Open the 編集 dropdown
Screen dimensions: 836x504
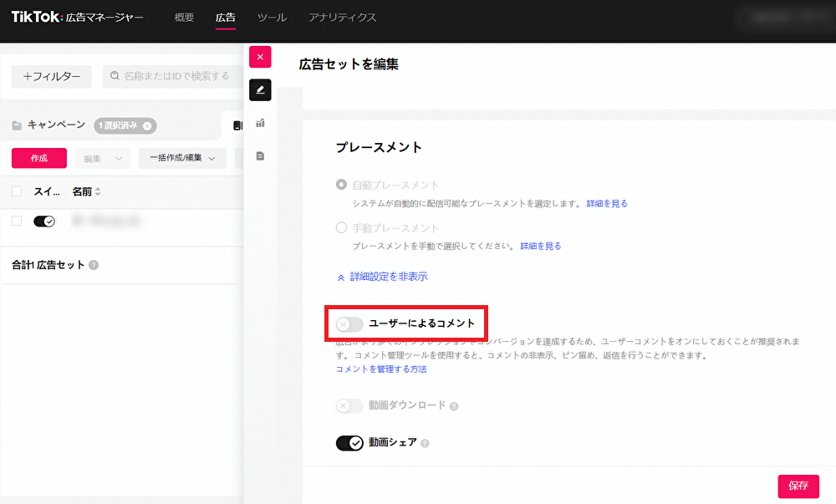(102, 158)
